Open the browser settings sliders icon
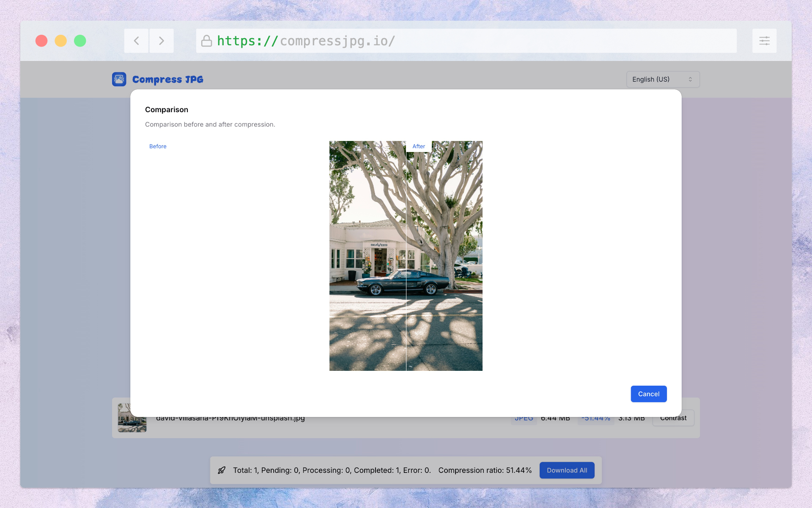The width and height of the screenshot is (812, 508). point(764,41)
